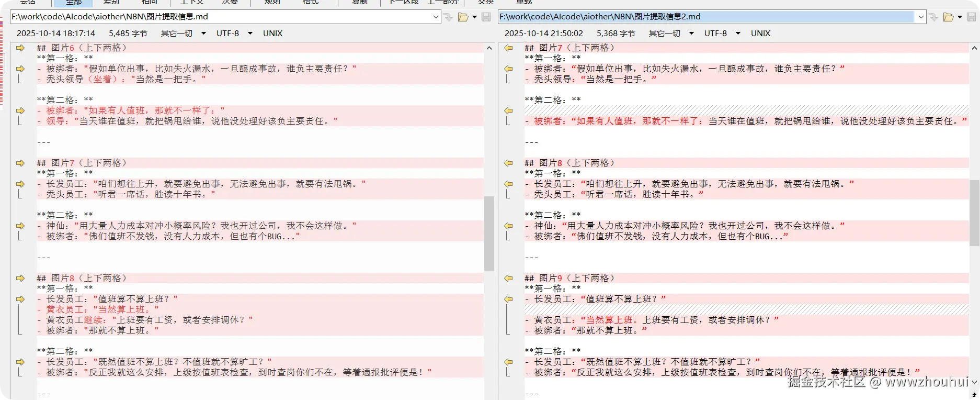
Task: Copy left '图片6' header line to right
Action: pos(20,48)
